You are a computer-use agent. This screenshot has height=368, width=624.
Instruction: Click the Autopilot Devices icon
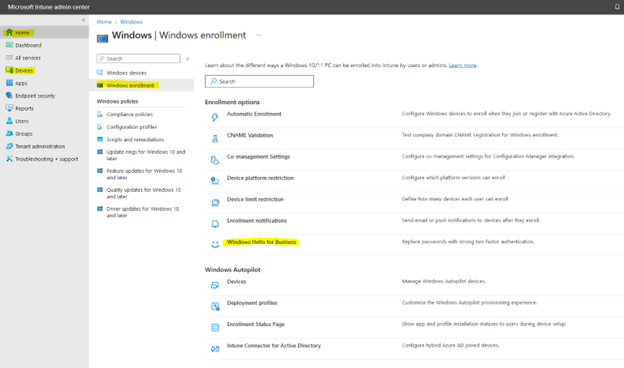click(x=215, y=285)
